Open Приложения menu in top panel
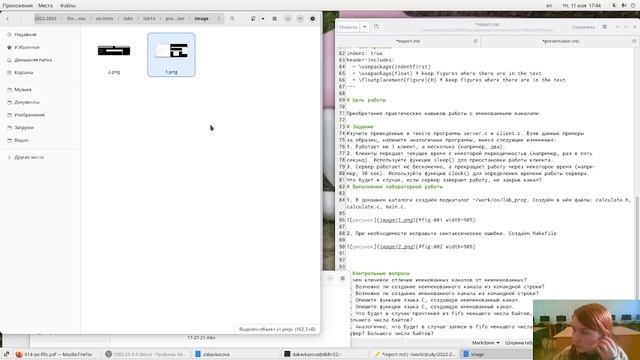 pos(18,6)
